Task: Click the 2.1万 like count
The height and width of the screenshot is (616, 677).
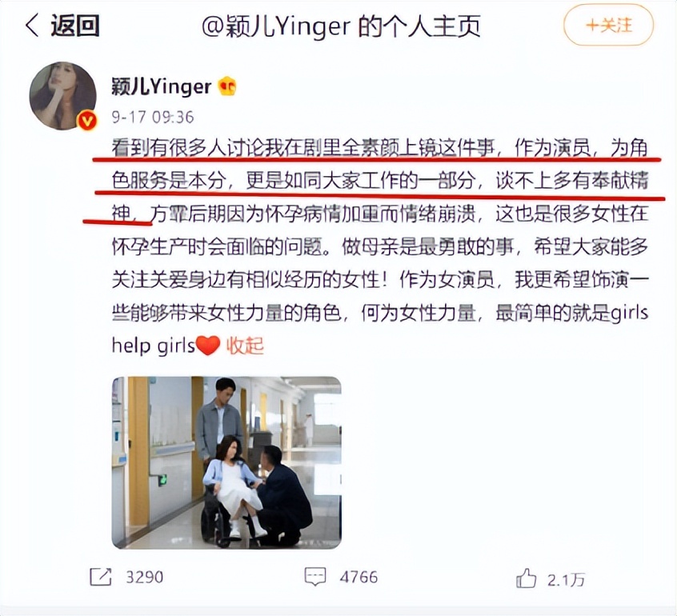Action: click(566, 580)
